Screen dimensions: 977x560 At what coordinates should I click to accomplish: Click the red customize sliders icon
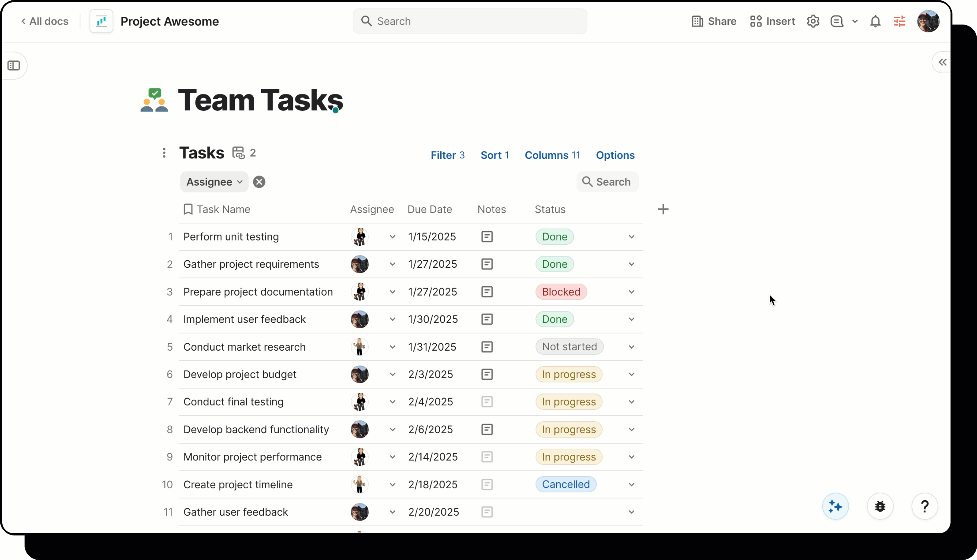coord(900,22)
